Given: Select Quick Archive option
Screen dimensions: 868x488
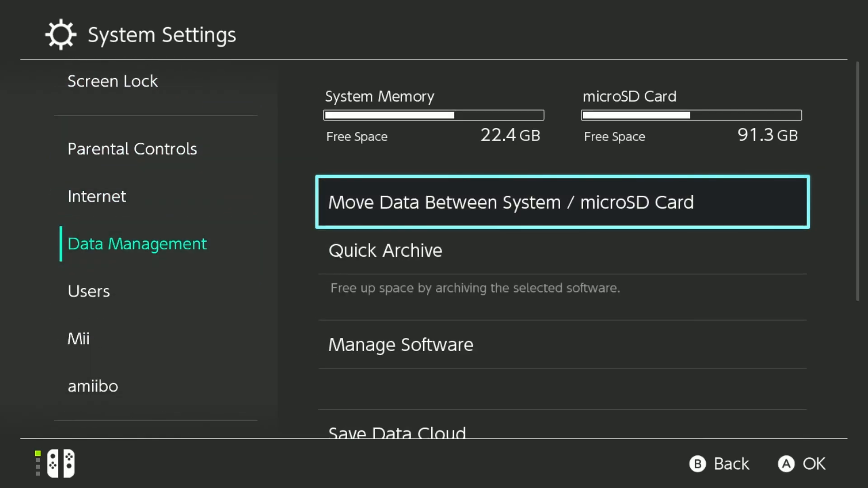Looking at the screenshot, I should (x=562, y=250).
